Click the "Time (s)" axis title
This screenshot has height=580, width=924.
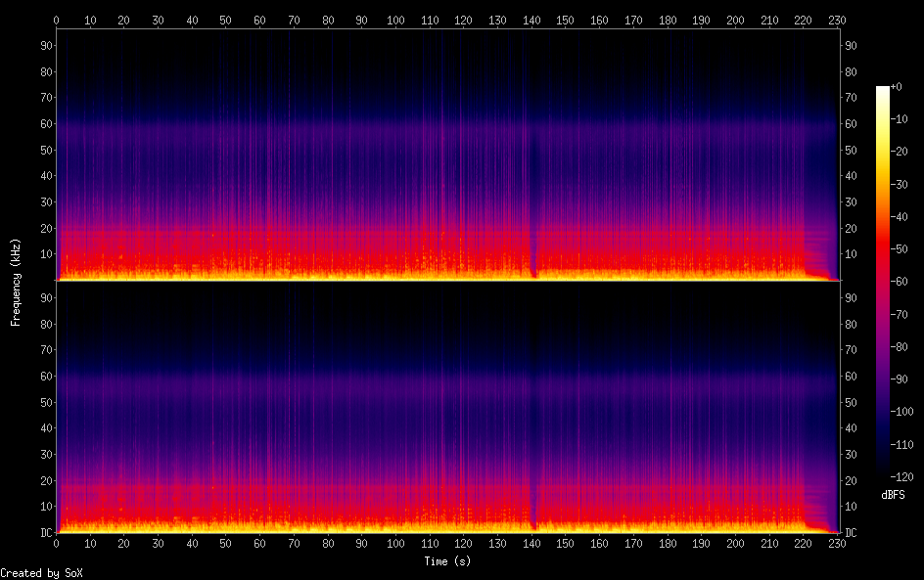[x=447, y=561]
